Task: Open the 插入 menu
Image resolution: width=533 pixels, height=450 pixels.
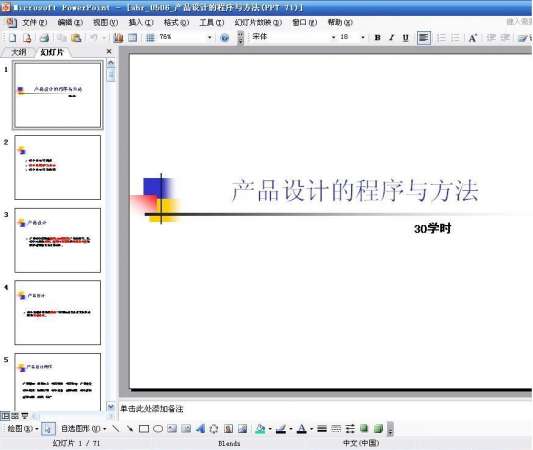Action: coord(141,22)
